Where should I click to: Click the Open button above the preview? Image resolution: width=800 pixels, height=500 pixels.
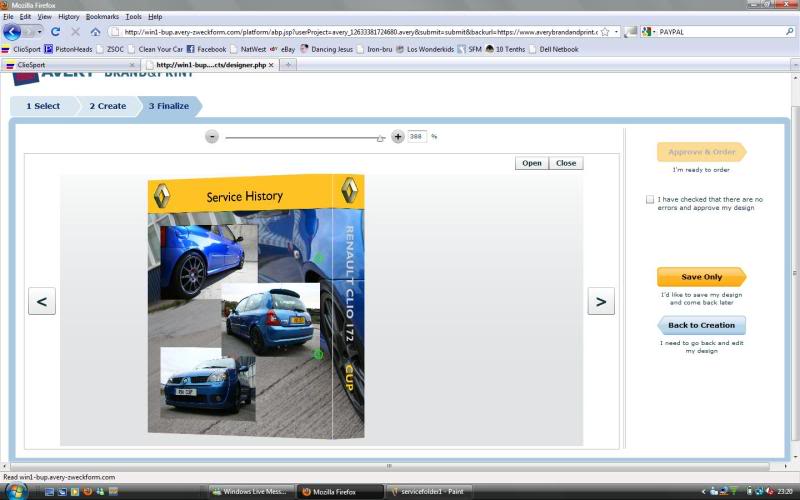pos(531,163)
